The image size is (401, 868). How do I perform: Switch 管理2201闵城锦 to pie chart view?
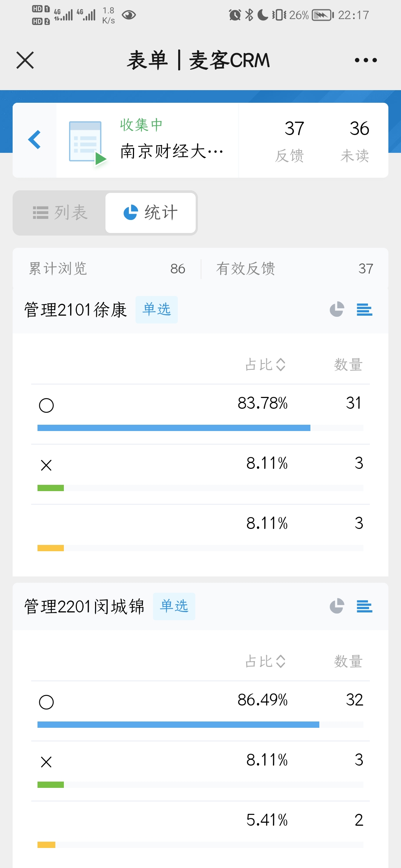337,606
